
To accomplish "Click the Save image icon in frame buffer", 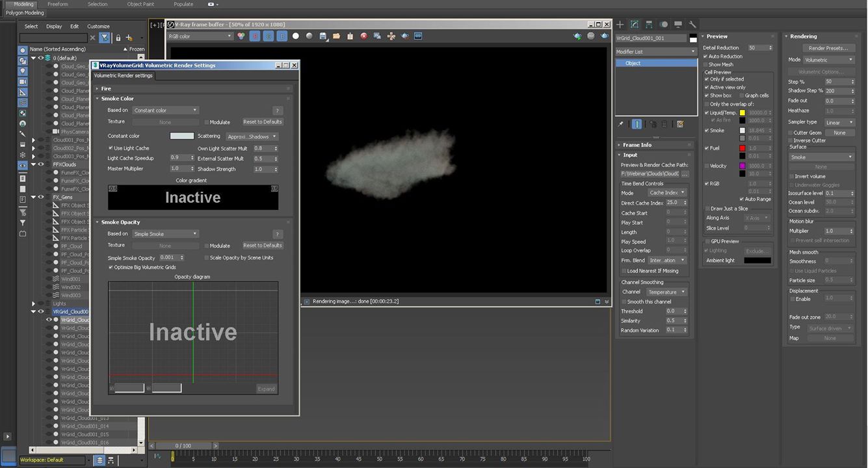I will pos(323,36).
